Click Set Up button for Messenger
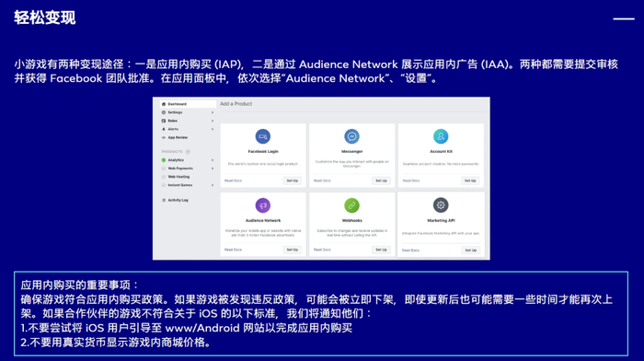The height and width of the screenshot is (361, 644). [x=381, y=180]
